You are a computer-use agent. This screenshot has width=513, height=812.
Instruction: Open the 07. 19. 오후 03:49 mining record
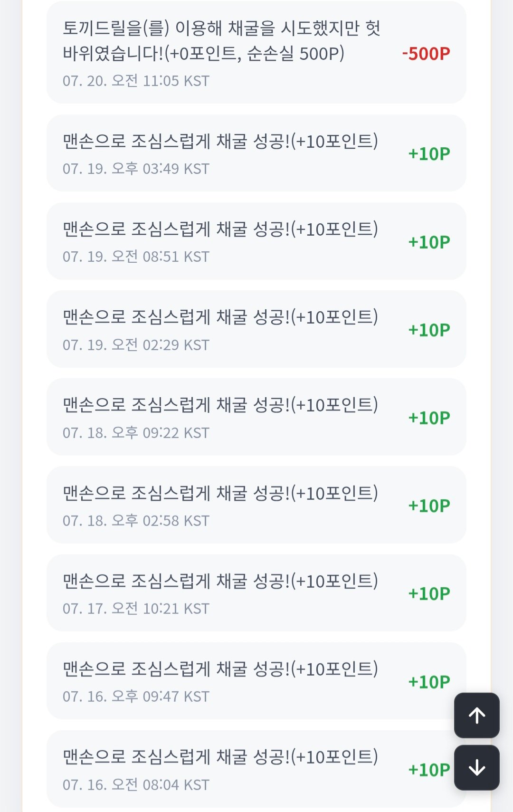[x=256, y=153]
